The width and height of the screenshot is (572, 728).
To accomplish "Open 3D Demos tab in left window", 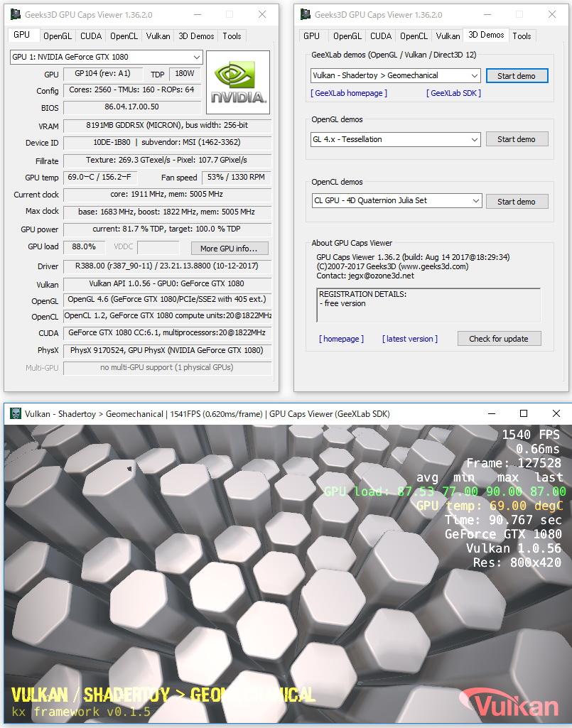I will (196, 36).
